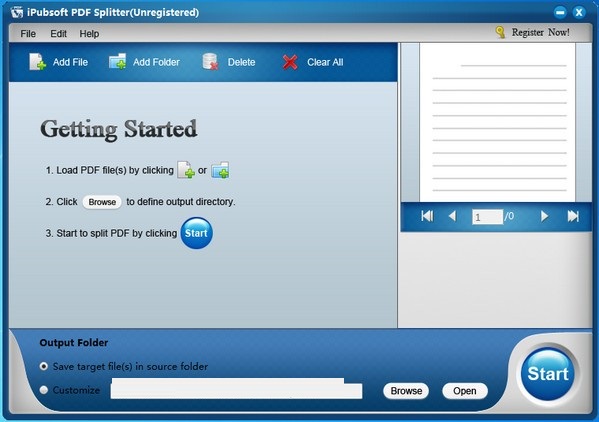The image size is (599, 422).
Task: Click the Open output folder button
Action: point(465,391)
